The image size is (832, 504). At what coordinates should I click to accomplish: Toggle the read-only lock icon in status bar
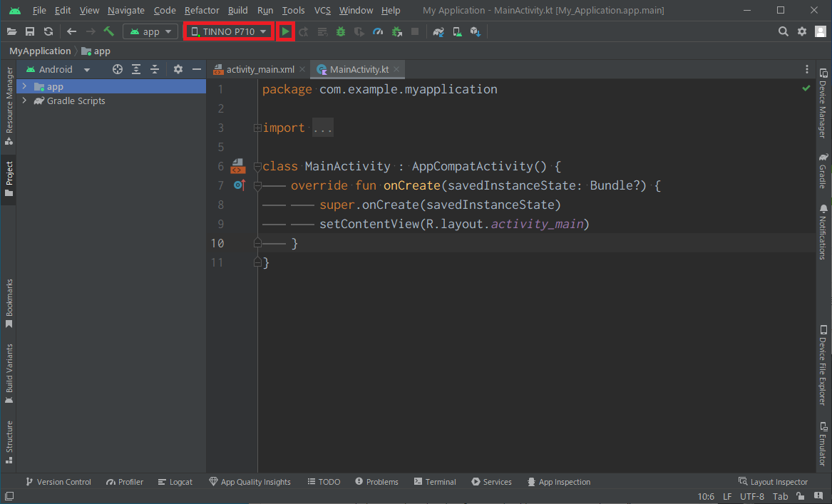[801, 496]
